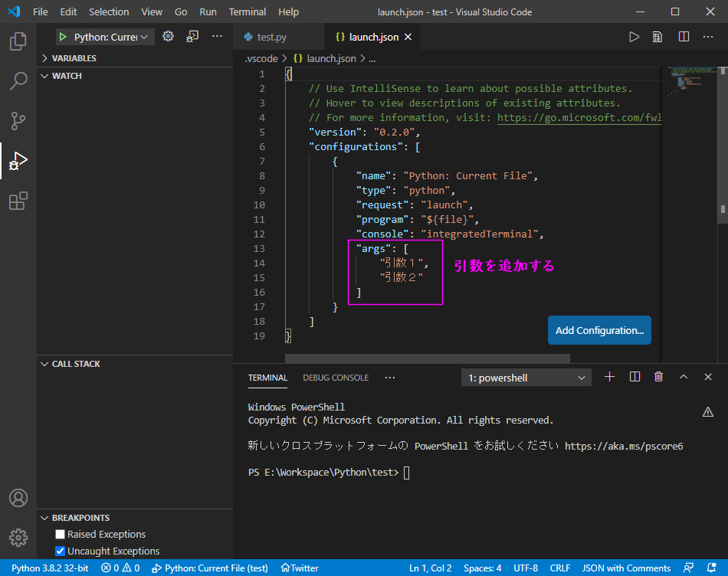Open the Go menu
The image size is (728, 576).
pyautogui.click(x=181, y=11)
